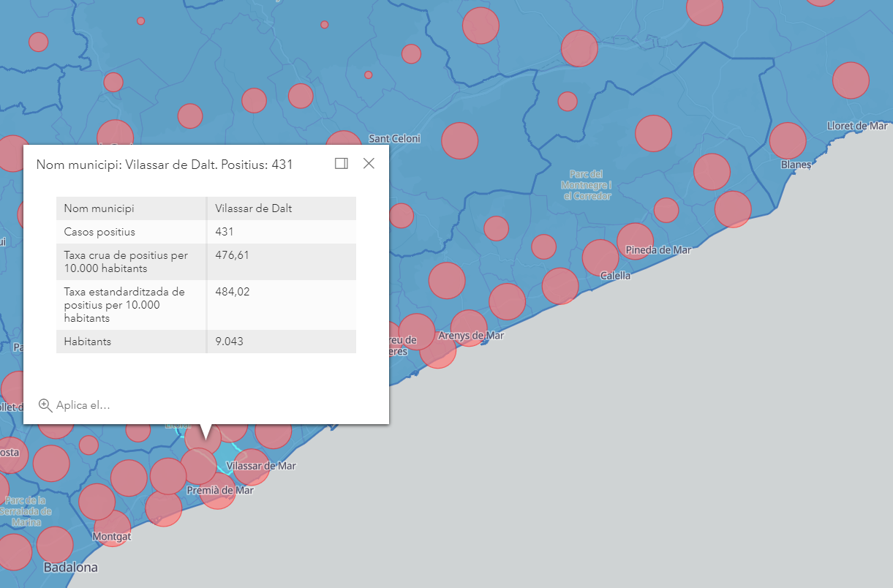The width and height of the screenshot is (893, 588).
Task: Click the Montgat map label
Action: [112, 537]
